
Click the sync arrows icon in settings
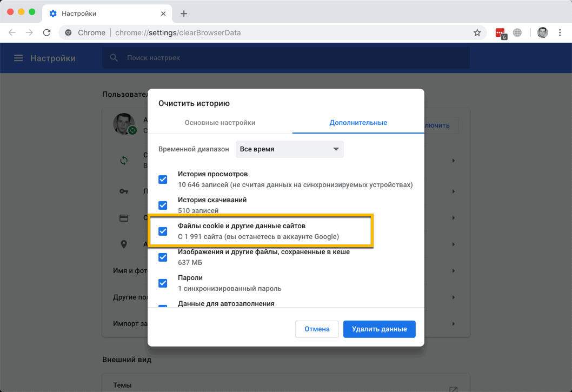pyautogui.click(x=123, y=161)
